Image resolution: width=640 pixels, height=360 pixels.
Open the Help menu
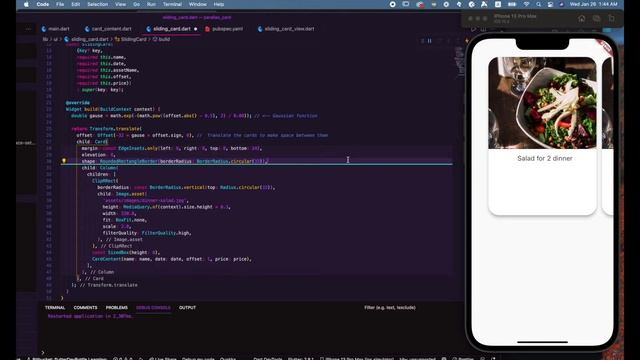[x=219, y=4]
